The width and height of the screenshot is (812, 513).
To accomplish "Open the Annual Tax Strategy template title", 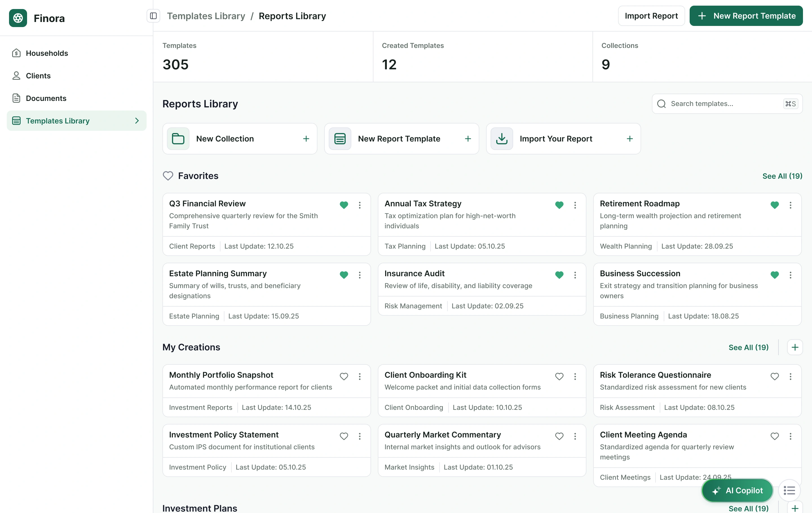I will coord(423,204).
